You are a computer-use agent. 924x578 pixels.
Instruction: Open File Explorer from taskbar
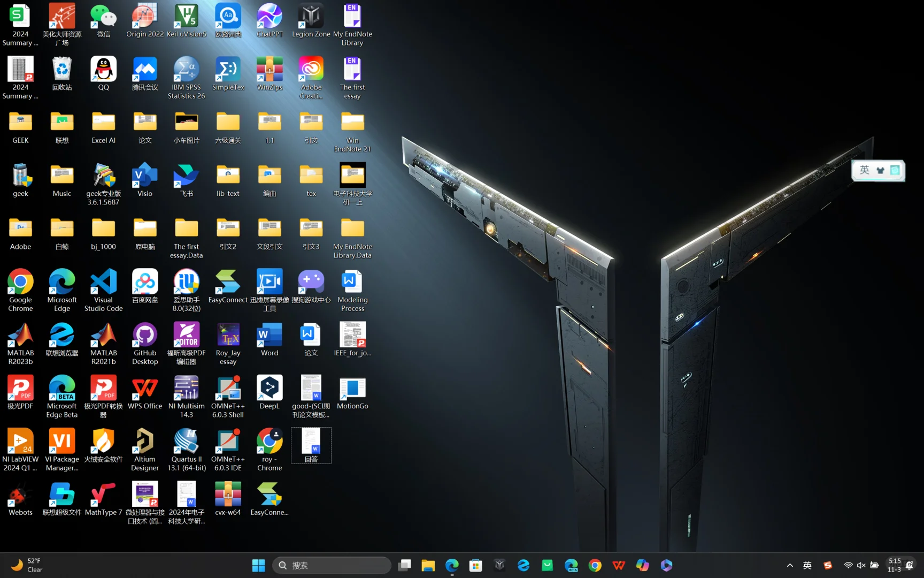point(428,565)
